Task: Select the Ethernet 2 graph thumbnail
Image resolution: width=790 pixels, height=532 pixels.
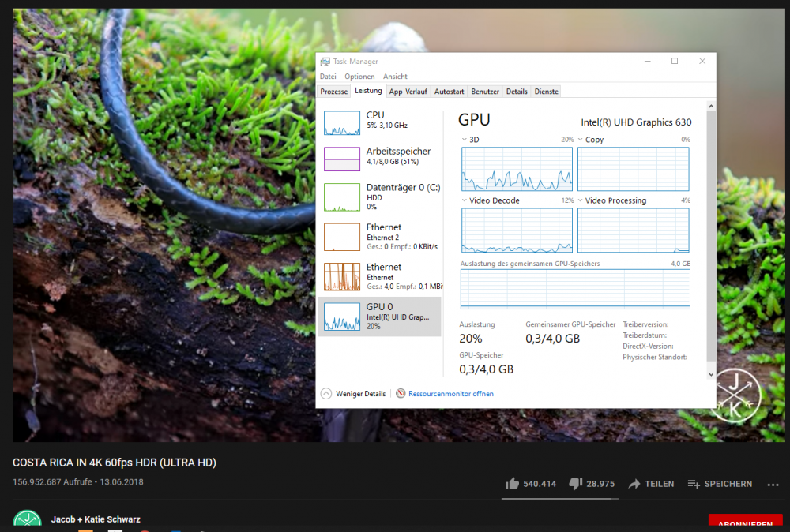Action: 342,237
